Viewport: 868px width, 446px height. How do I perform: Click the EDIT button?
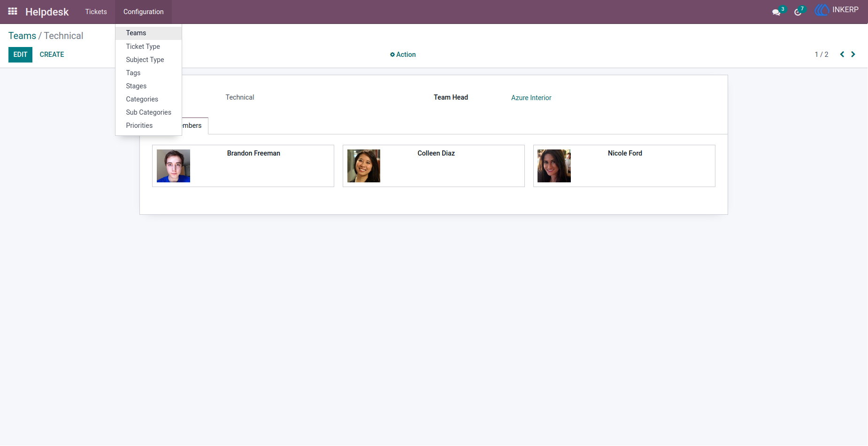20,55
